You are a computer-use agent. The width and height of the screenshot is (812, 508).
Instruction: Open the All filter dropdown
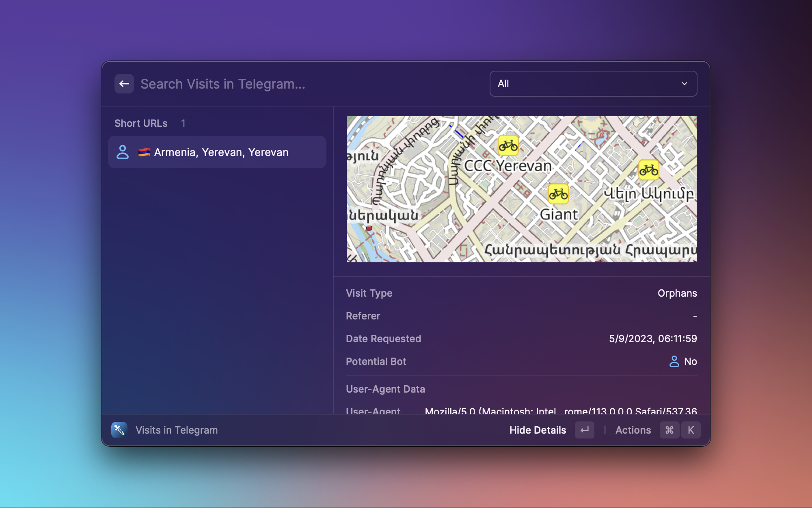tap(593, 84)
